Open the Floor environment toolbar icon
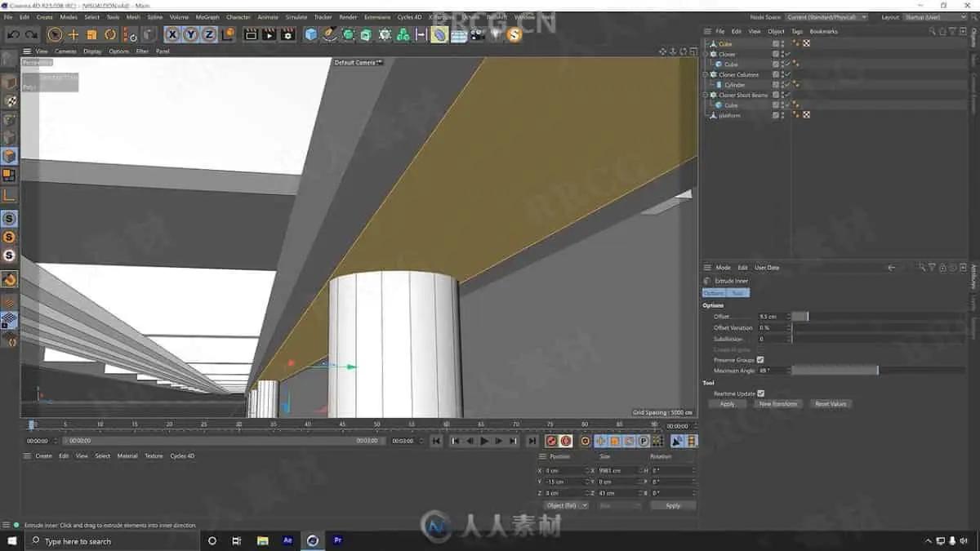The image size is (980, 551). click(459, 34)
